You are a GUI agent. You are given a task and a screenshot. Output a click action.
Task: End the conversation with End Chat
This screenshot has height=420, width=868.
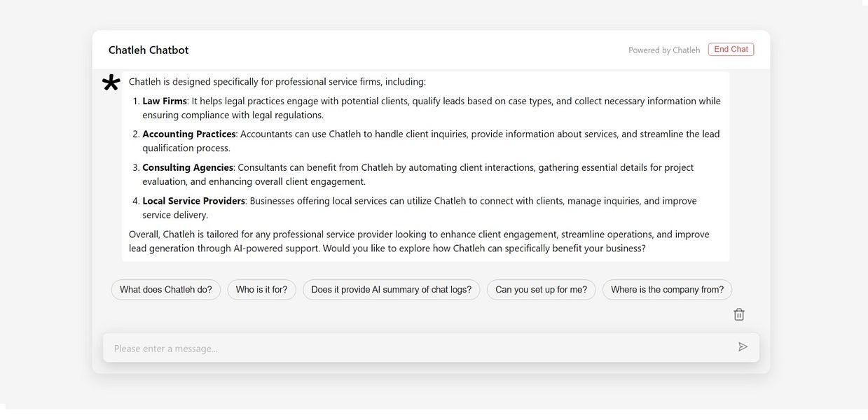731,49
